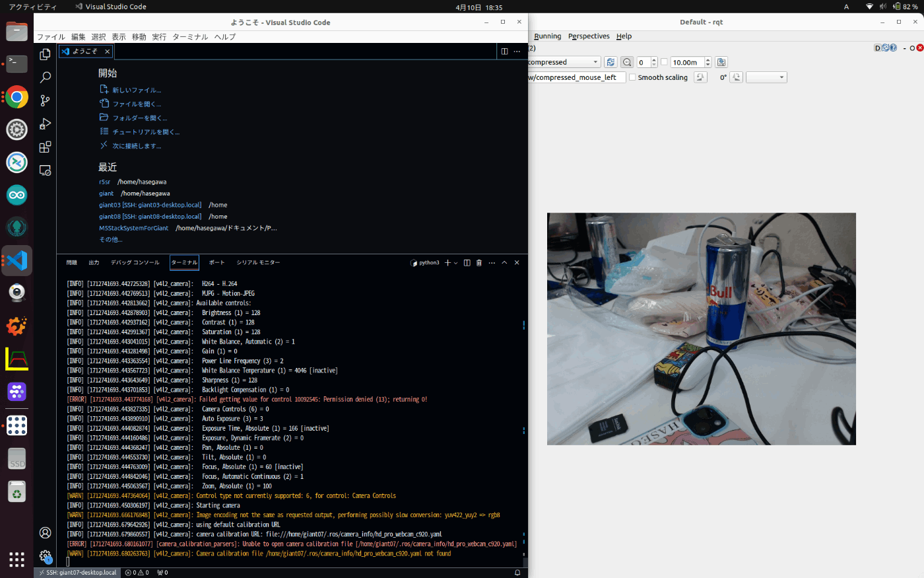The image size is (924, 578).
Task: Open the Source Control view in VS Code
Action: point(45,100)
